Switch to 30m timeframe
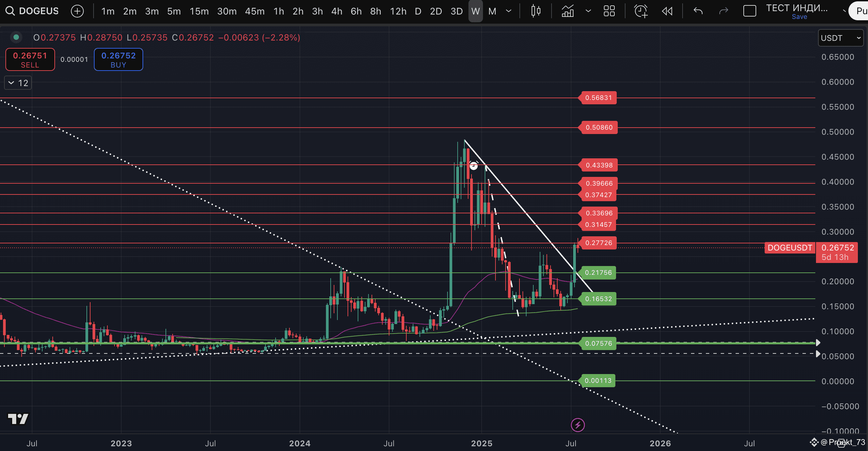The height and width of the screenshot is (451, 868). click(227, 11)
